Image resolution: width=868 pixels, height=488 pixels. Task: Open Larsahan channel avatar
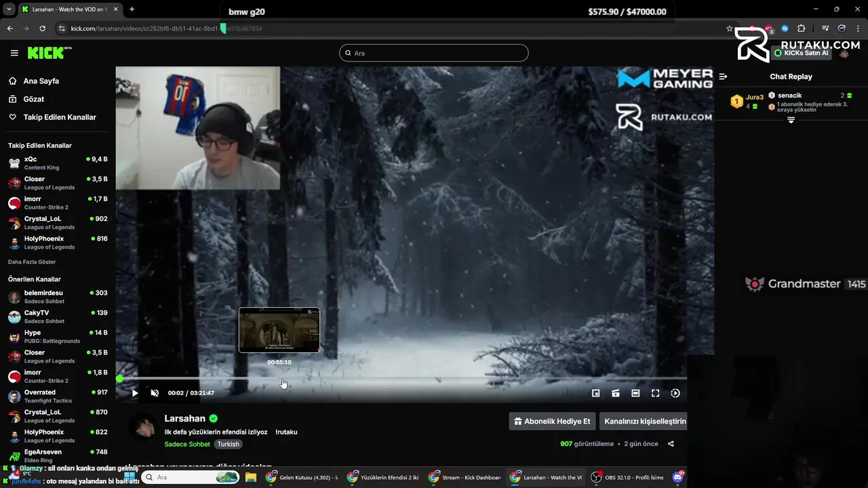point(143,427)
